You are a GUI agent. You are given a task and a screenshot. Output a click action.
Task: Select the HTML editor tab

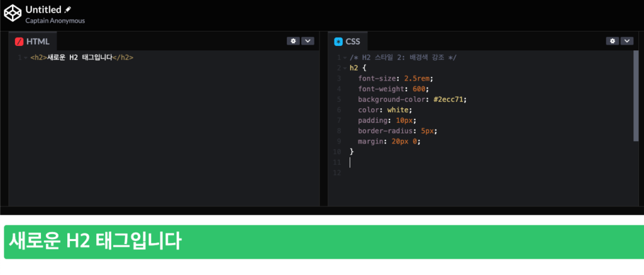pos(33,41)
